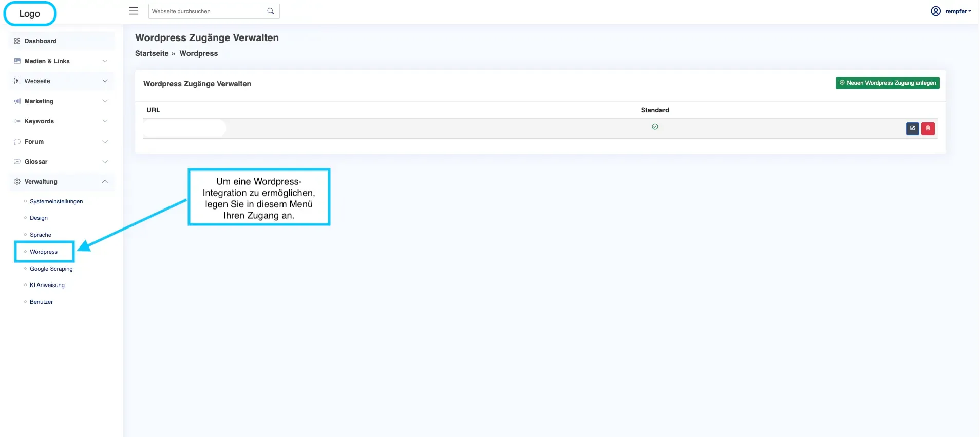Viewport: 980px width, 437px height.
Task: Click the hamburger menu icon
Action: click(134, 11)
